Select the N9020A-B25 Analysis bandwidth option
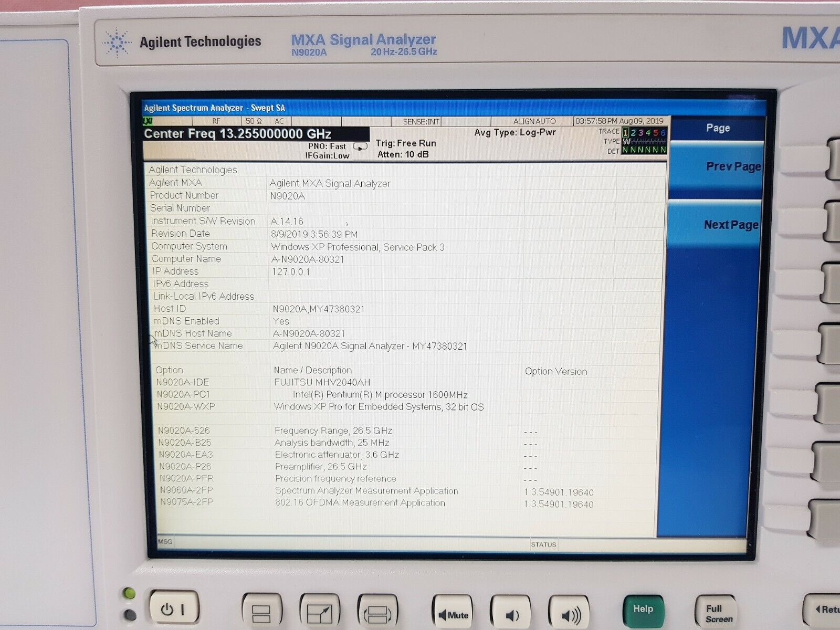The height and width of the screenshot is (630, 840). pyautogui.click(x=348, y=443)
